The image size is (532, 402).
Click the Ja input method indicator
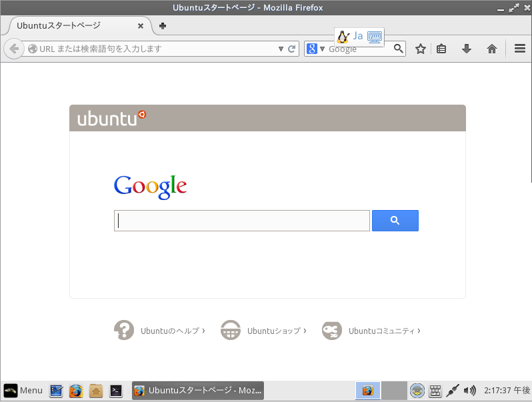pyautogui.click(x=357, y=36)
